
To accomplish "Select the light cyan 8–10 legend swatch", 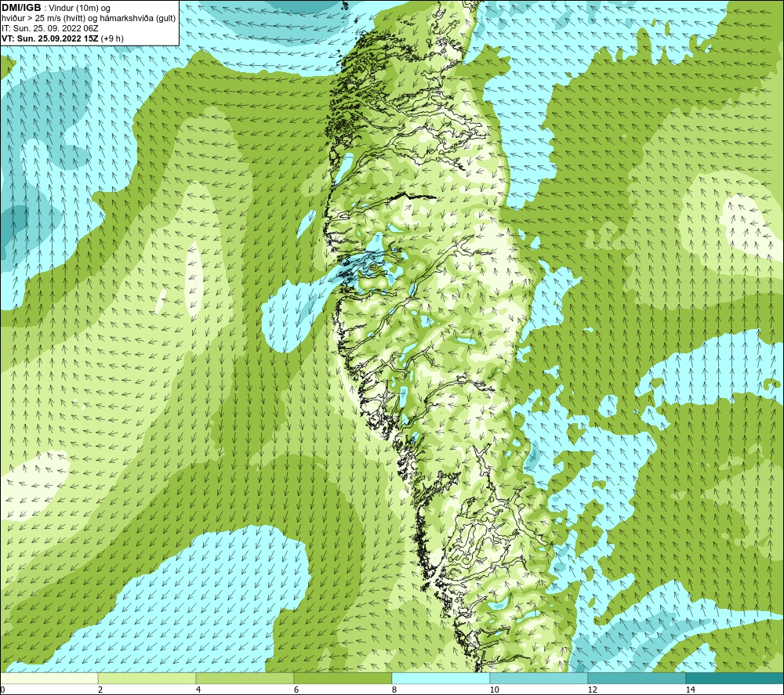I will (441, 678).
